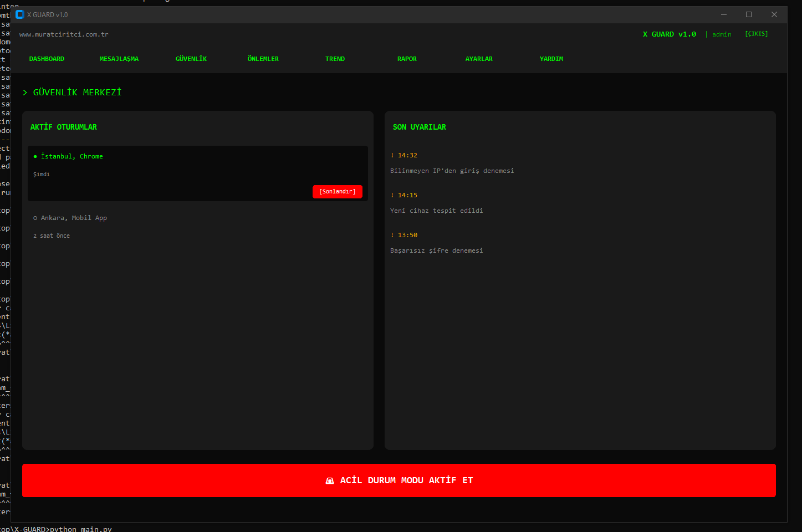This screenshot has height=532, width=802.
Task: Click the hollow status dot for Ankara session
Action: click(x=35, y=218)
